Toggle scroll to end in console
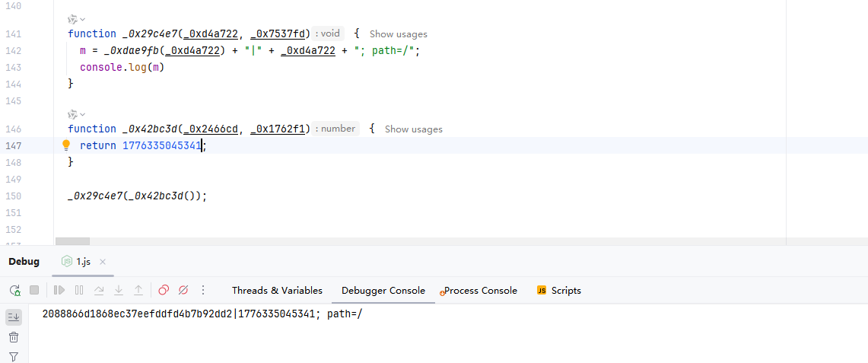The height and width of the screenshot is (363, 868). (14, 317)
